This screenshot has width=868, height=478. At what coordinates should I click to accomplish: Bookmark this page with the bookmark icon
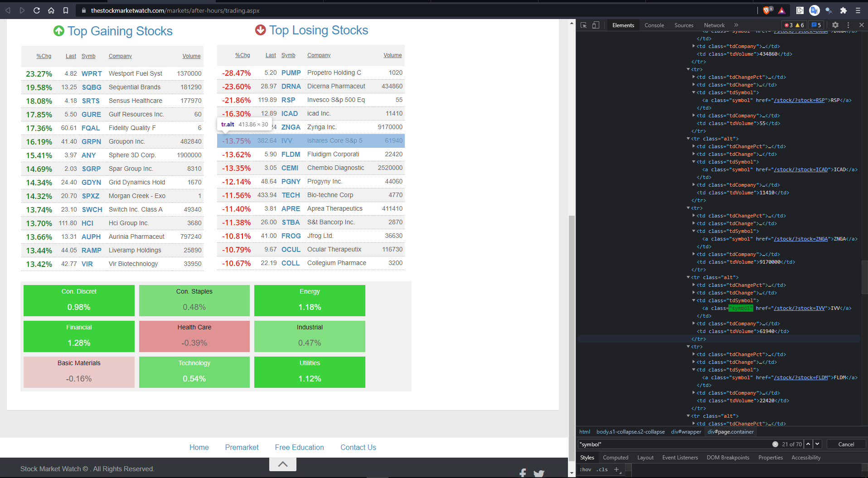tap(66, 10)
